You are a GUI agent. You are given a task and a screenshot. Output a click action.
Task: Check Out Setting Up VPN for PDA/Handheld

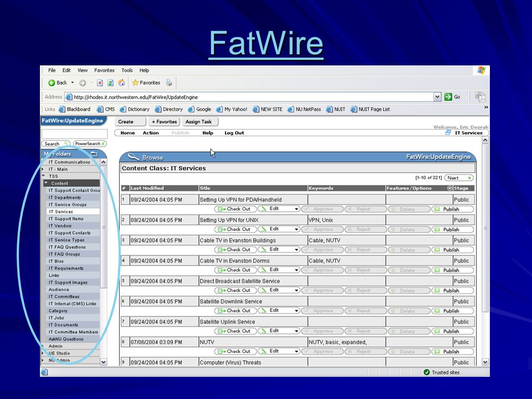[235, 209]
